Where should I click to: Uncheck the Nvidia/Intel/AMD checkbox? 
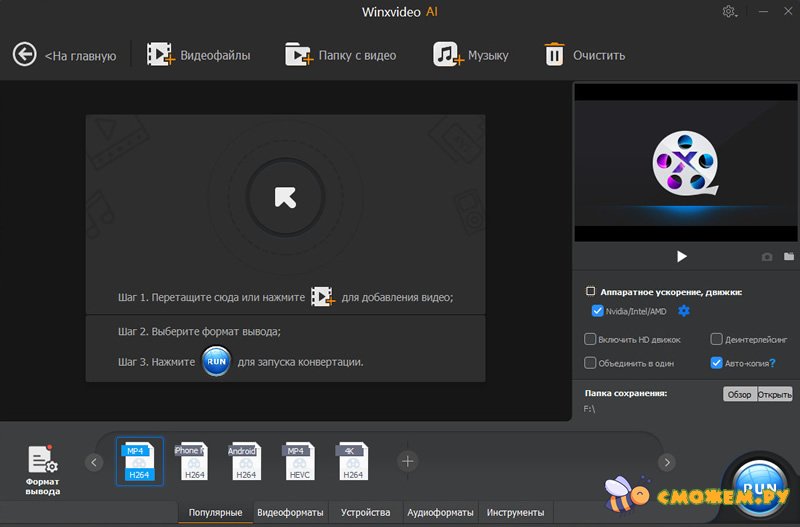pos(597,311)
